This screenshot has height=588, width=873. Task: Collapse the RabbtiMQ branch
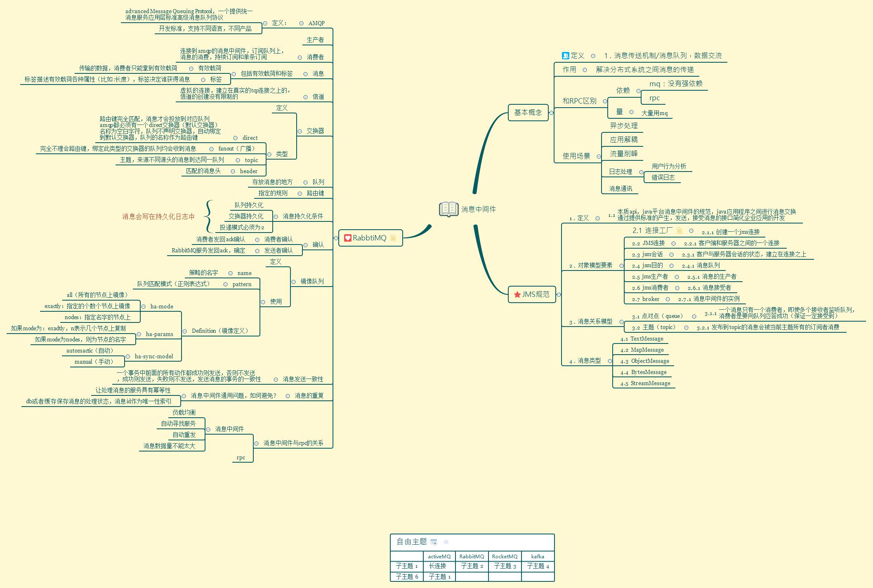(336, 238)
